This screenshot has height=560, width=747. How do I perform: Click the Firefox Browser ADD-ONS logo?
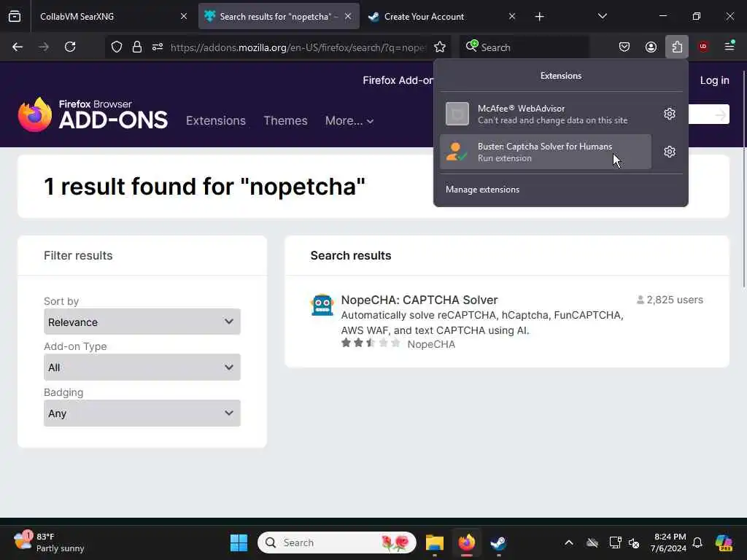point(93,114)
